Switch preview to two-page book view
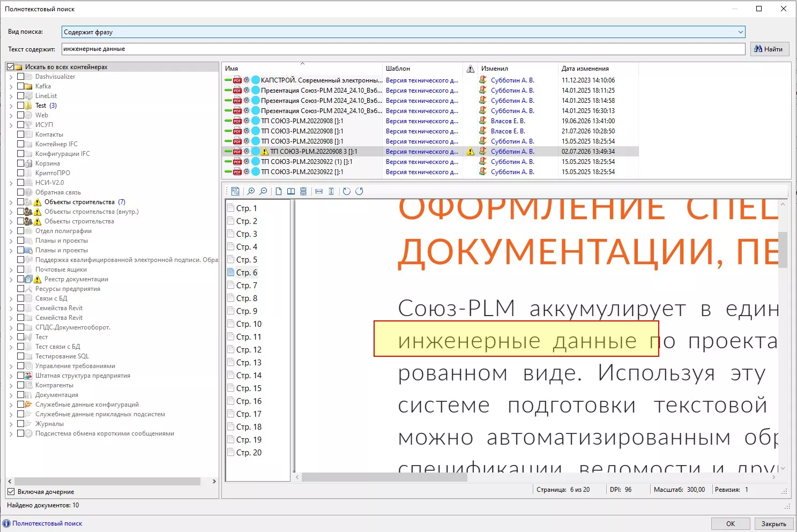This screenshot has width=797, height=532. (x=291, y=191)
